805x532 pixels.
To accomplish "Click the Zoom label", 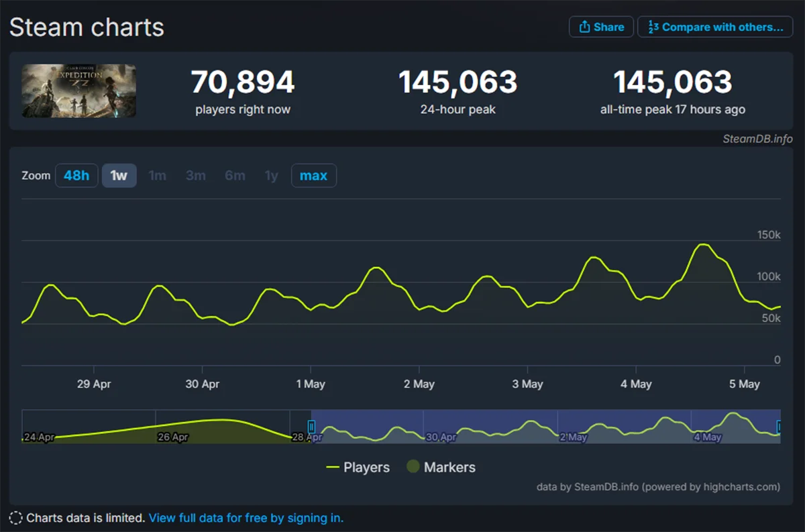I will tap(36, 176).
